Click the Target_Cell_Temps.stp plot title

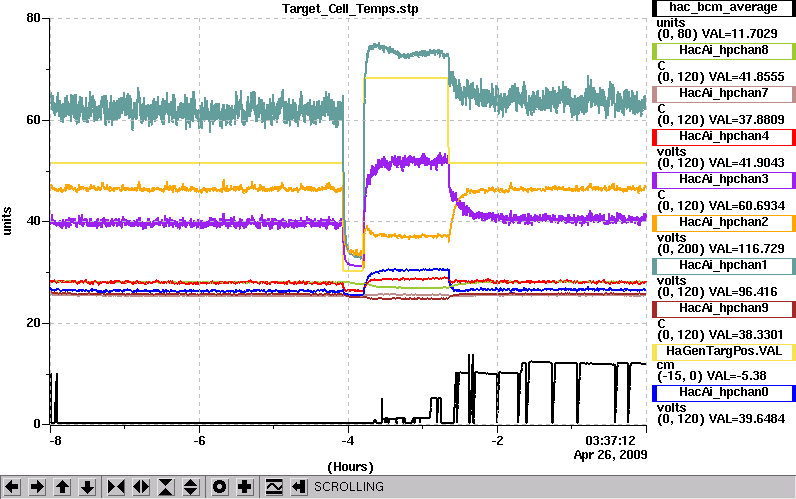pyautogui.click(x=350, y=9)
